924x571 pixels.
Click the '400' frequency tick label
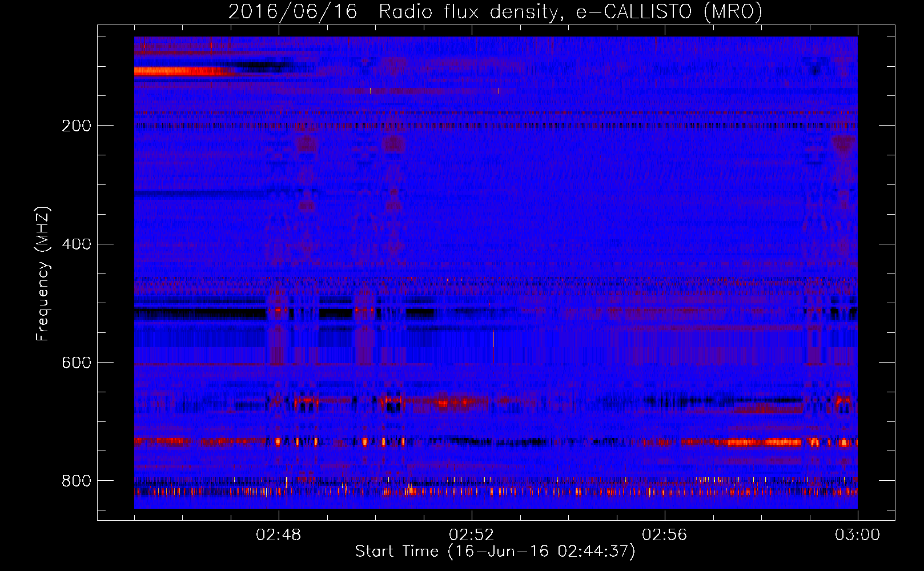tap(77, 244)
